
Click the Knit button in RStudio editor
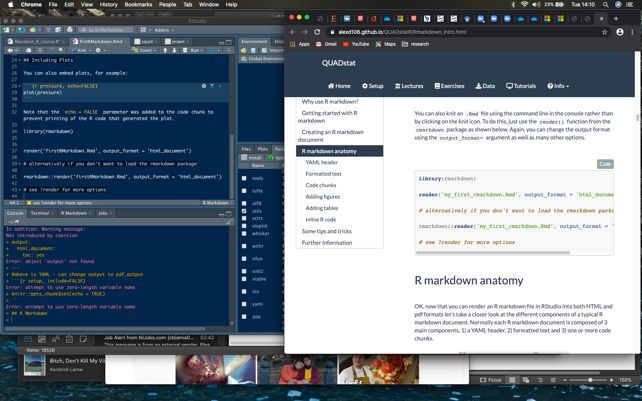(x=84, y=50)
